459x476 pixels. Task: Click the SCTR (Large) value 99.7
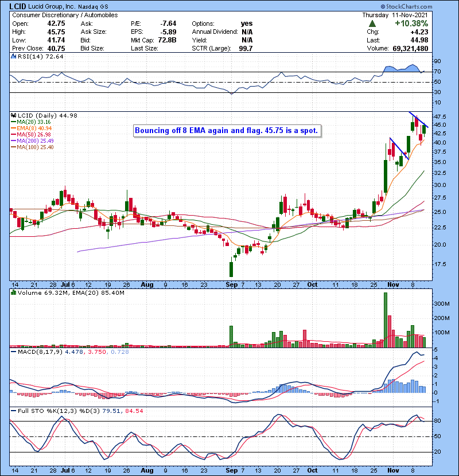(246, 48)
